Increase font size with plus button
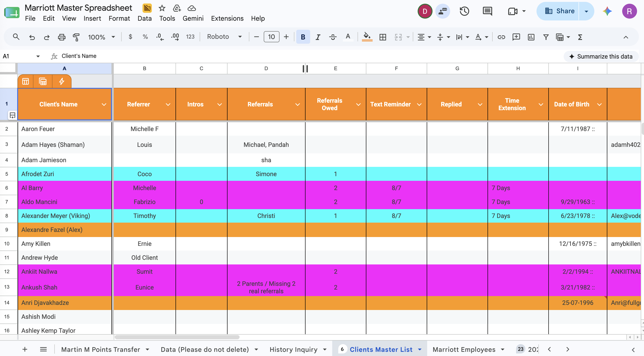The height and width of the screenshot is (356, 644). click(286, 37)
